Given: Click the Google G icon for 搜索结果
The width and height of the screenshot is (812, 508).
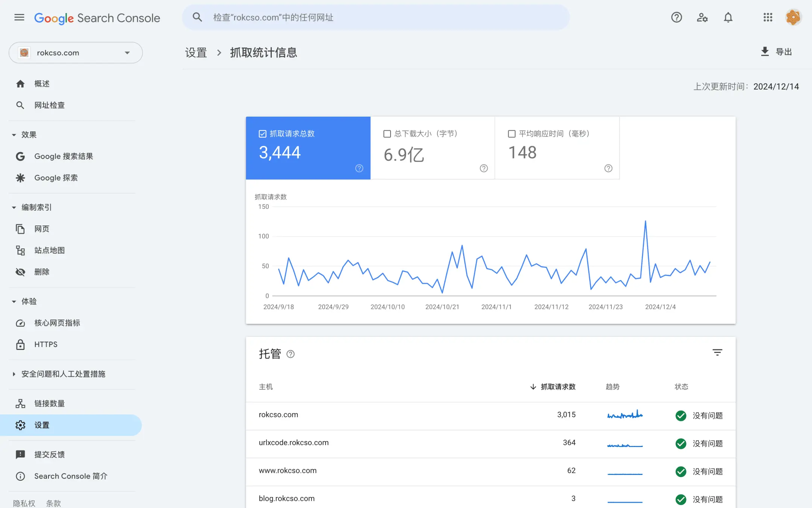Looking at the screenshot, I should coord(20,156).
